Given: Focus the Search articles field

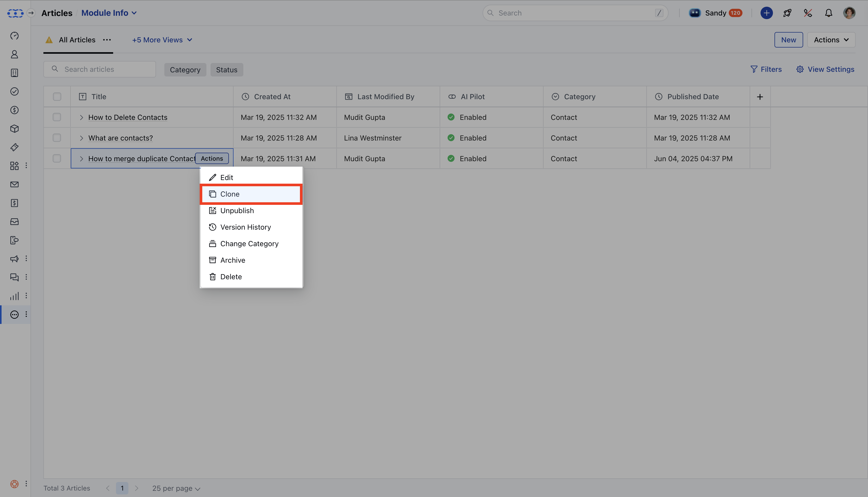Looking at the screenshot, I should click(106, 69).
